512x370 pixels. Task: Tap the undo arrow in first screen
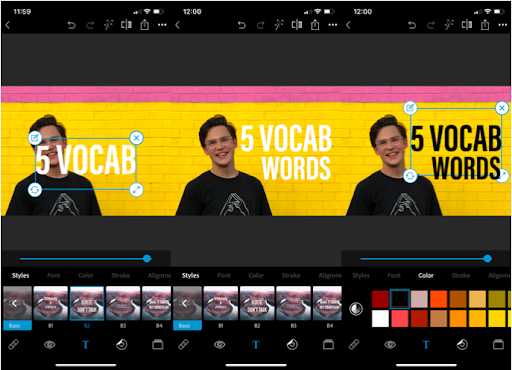tap(71, 25)
